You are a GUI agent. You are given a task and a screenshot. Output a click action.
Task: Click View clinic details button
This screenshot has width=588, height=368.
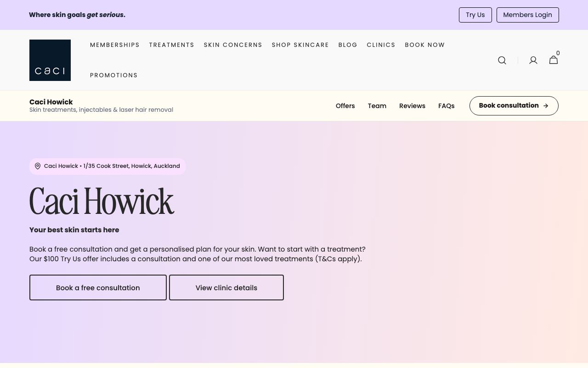[226, 287]
